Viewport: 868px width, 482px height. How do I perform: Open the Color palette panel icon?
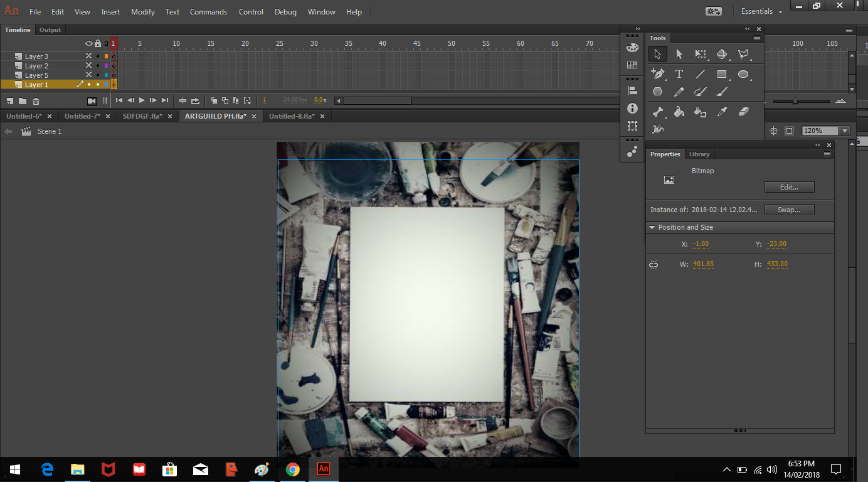(x=632, y=48)
